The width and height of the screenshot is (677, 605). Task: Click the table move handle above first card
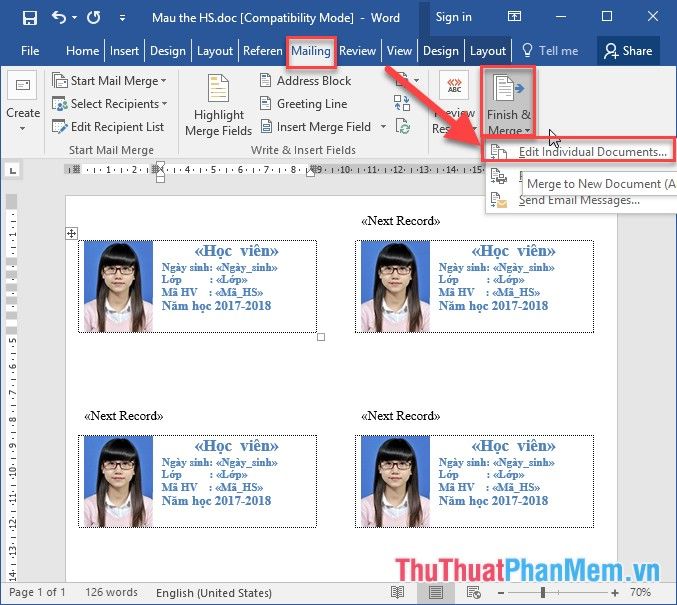point(71,233)
